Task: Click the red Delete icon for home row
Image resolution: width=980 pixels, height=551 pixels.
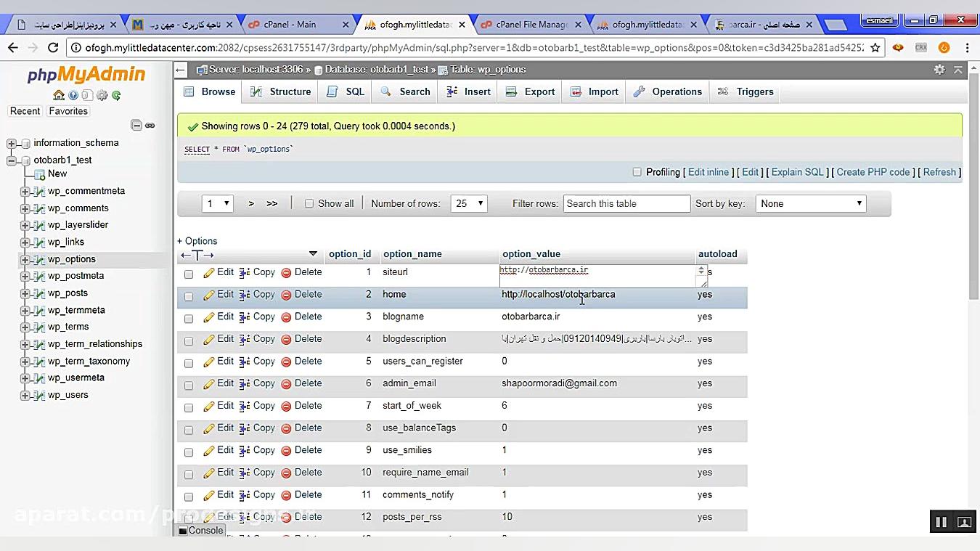Action: point(286,295)
